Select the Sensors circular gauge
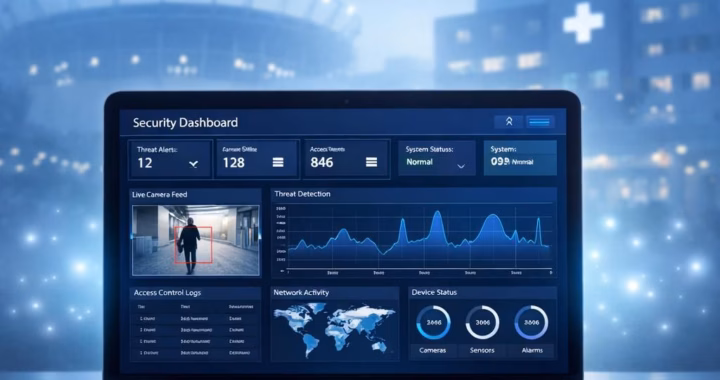This screenshot has height=380, width=720. (482, 323)
